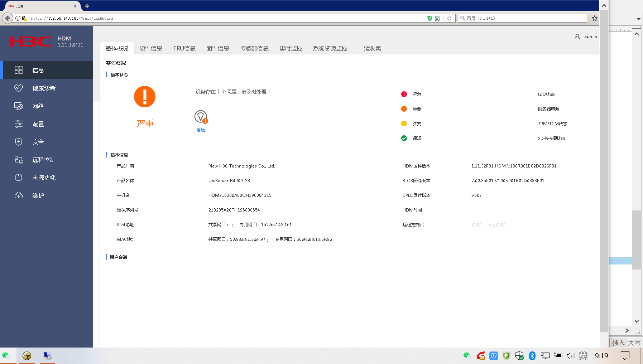Go back with the browser back arrow
The image size is (643, 364).
(x=8, y=18)
